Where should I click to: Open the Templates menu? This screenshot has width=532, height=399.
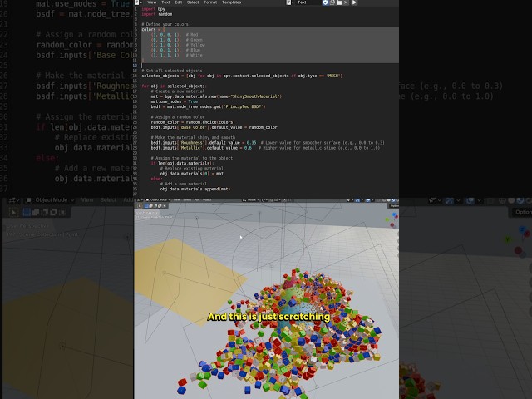(x=231, y=2)
